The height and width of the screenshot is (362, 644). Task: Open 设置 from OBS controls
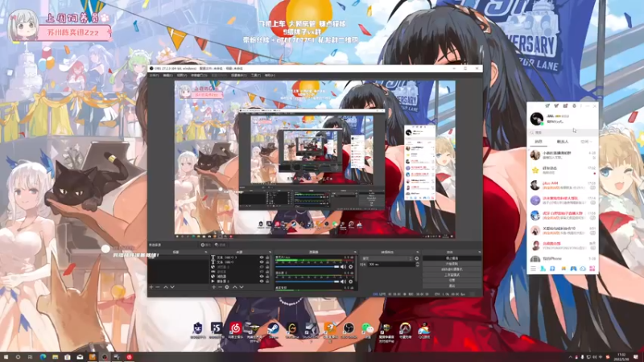(x=452, y=280)
